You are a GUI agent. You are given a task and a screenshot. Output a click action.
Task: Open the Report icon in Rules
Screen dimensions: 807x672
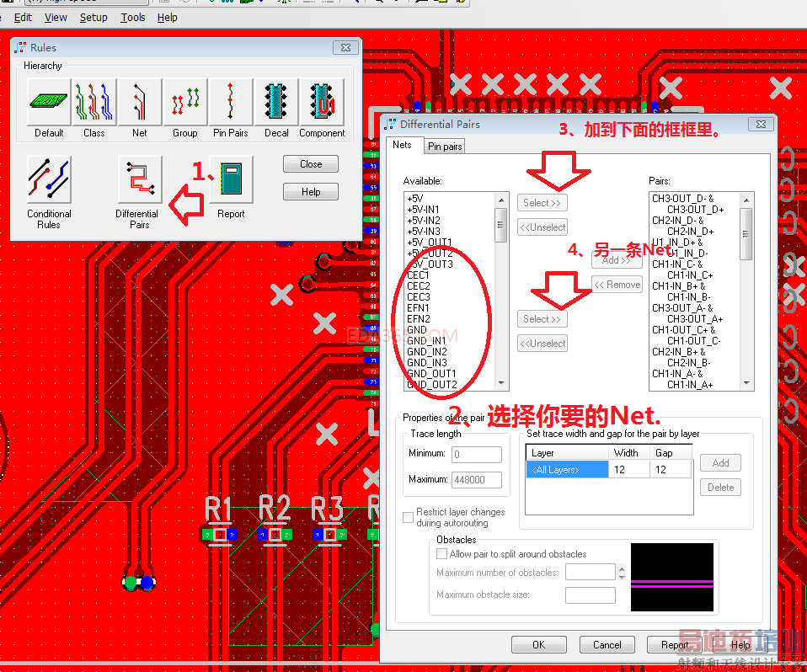click(231, 179)
